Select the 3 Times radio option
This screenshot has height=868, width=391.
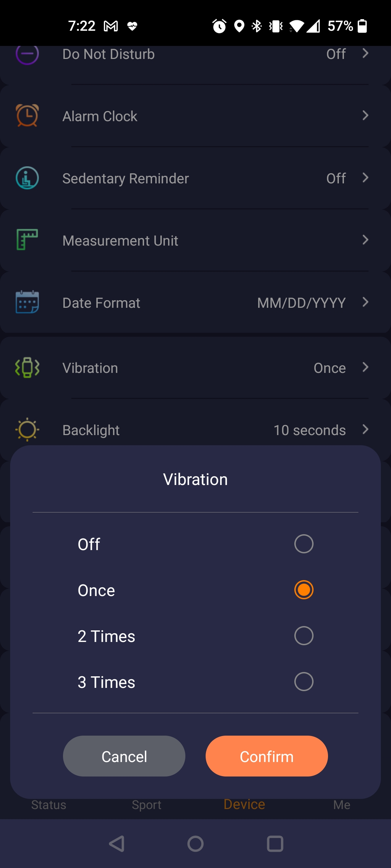click(304, 682)
